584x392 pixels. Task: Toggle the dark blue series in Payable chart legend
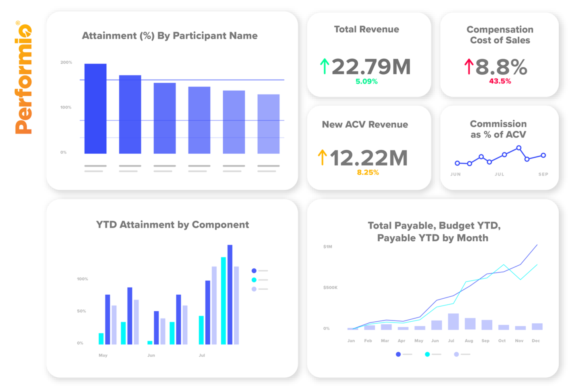pyautogui.click(x=399, y=353)
